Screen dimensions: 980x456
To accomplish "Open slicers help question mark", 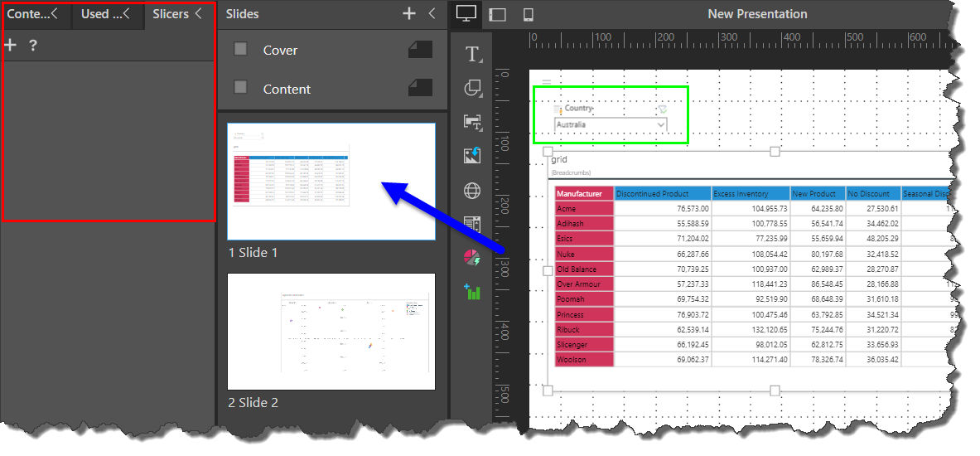I will (x=33, y=46).
